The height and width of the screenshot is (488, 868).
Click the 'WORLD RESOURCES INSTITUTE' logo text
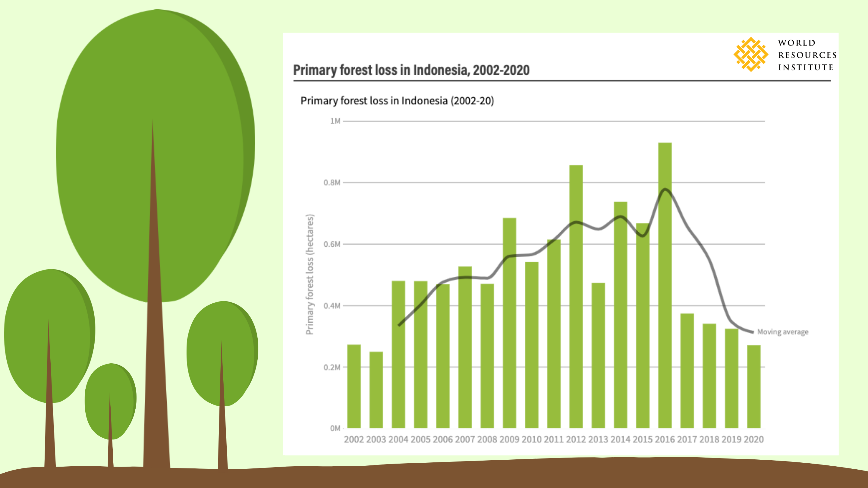click(x=807, y=55)
